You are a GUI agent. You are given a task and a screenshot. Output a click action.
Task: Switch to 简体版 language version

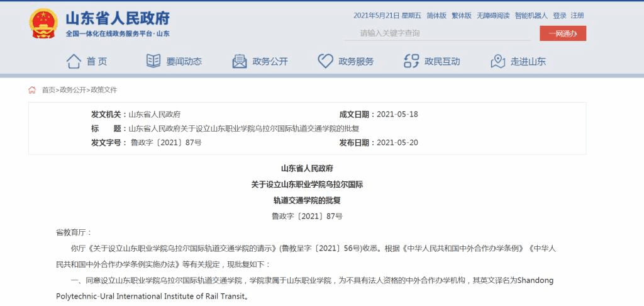tap(436, 16)
